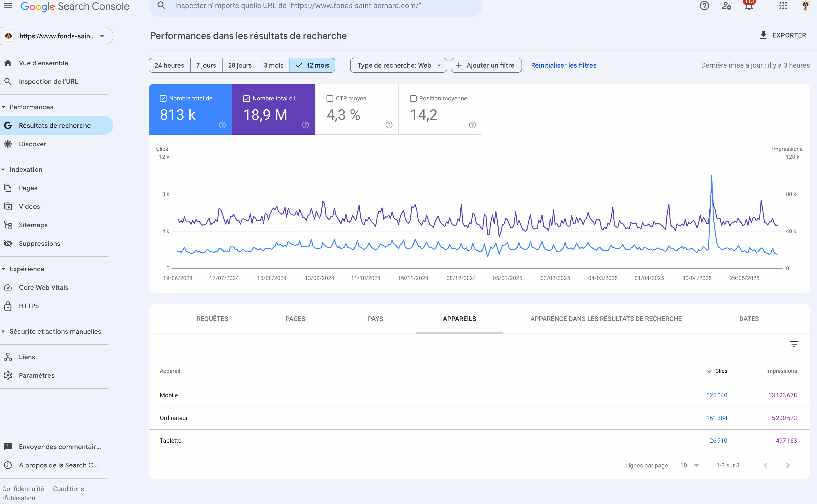Open Core Web Vitals from the sidebar

43,287
